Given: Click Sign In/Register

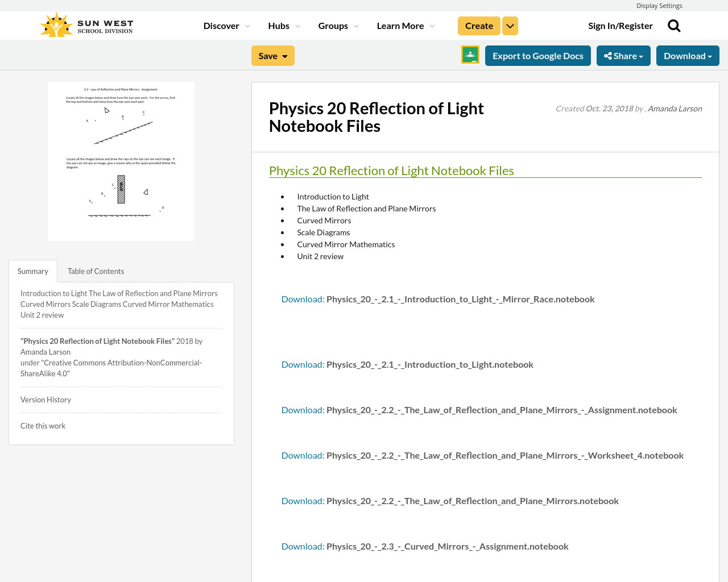Looking at the screenshot, I should [620, 24].
